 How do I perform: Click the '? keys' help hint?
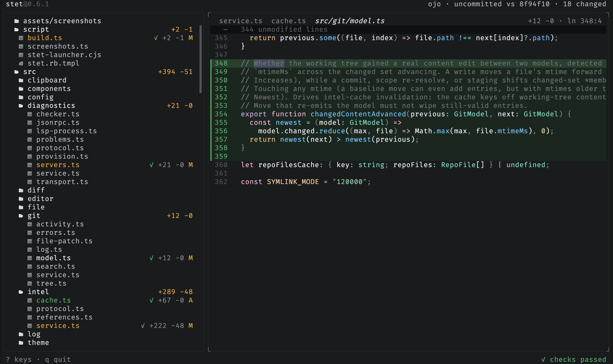point(19,360)
